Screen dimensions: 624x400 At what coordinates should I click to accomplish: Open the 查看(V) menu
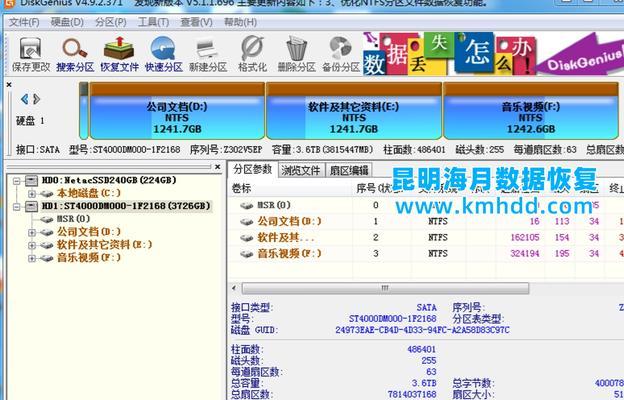tap(196, 22)
